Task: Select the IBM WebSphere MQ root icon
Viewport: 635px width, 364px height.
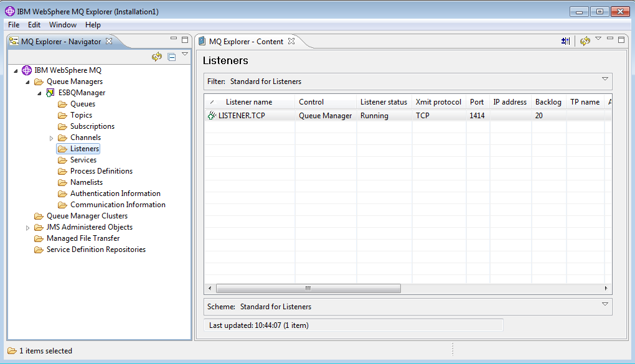Action: 27,70
